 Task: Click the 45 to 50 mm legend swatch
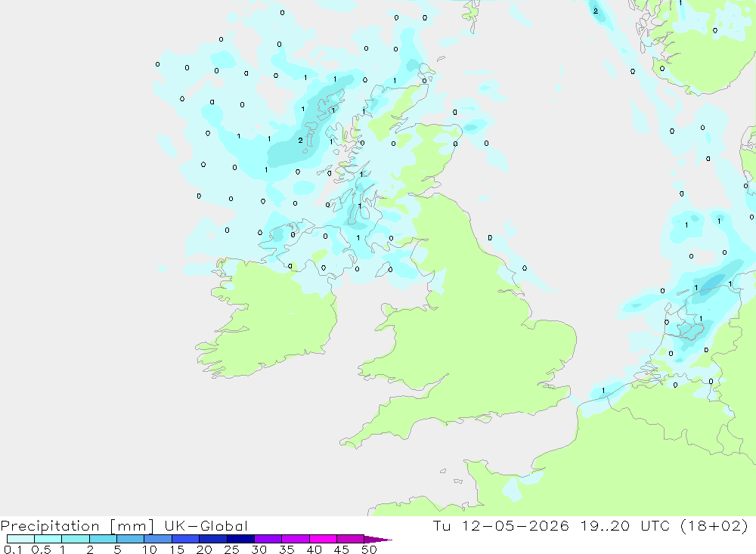click(x=350, y=539)
